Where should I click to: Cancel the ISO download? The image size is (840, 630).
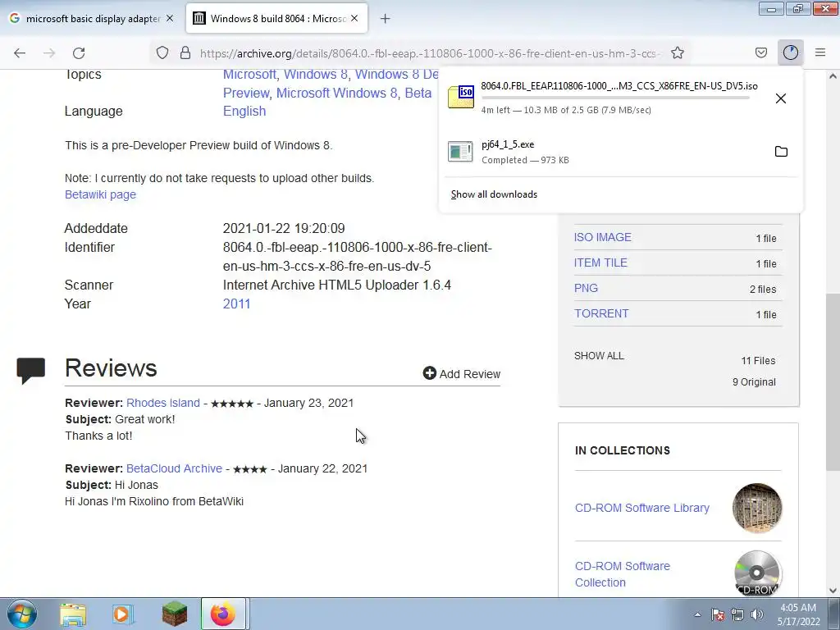coord(781,98)
